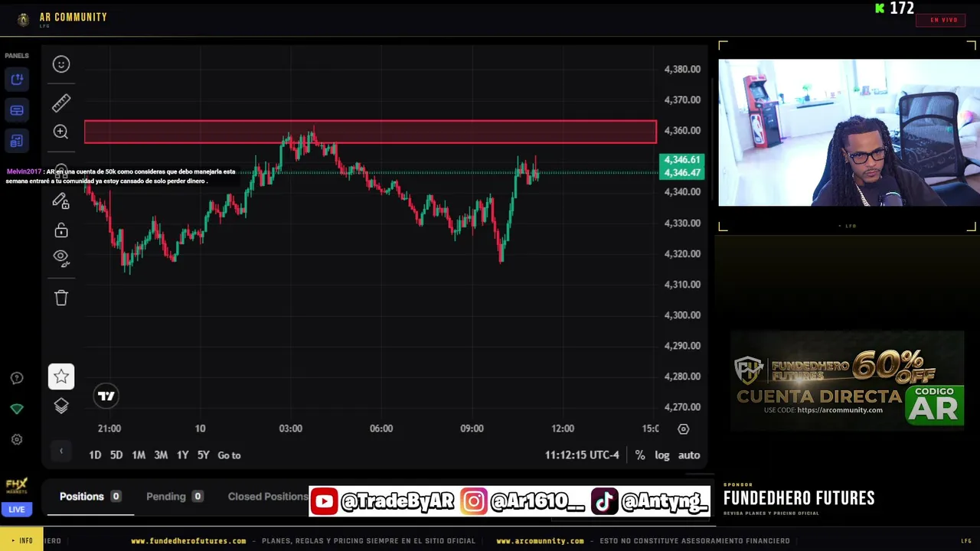Screen dimensions: 980x551
Task: Click the FHX Markets logo
Action: [x=16, y=486]
